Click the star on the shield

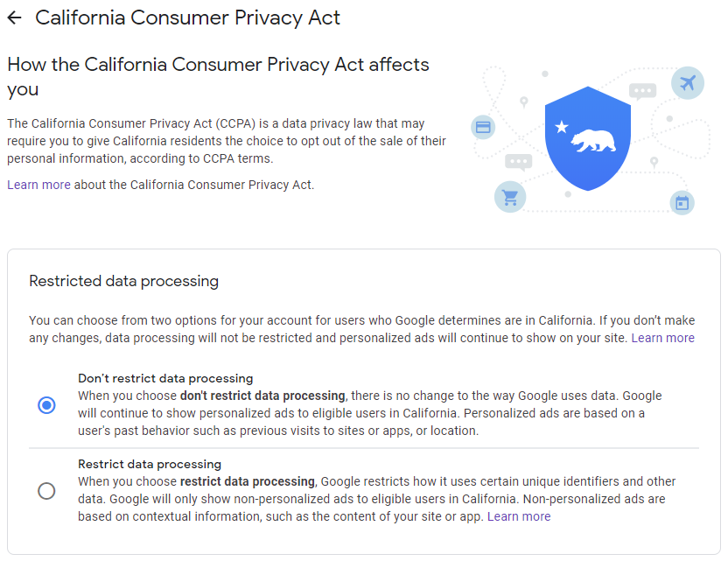(562, 127)
